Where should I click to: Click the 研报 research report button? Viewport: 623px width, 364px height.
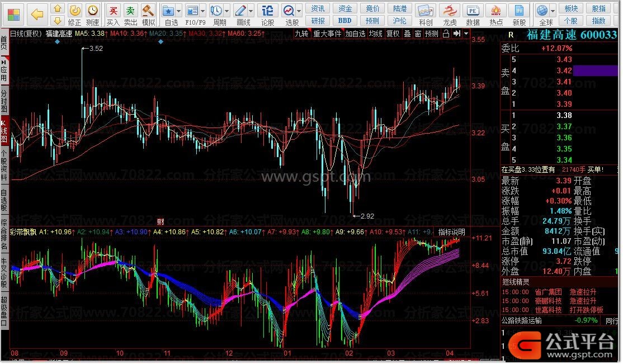[x=318, y=21]
